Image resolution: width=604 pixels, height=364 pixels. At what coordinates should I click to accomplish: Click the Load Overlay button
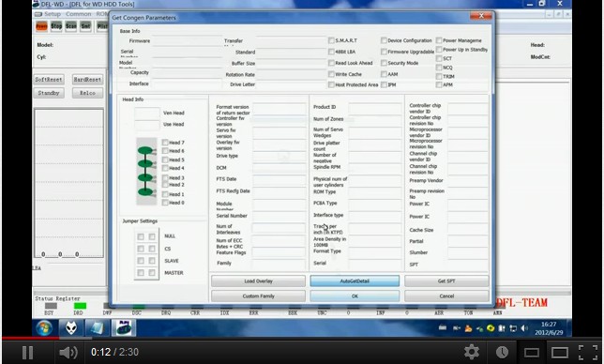point(258,281)
